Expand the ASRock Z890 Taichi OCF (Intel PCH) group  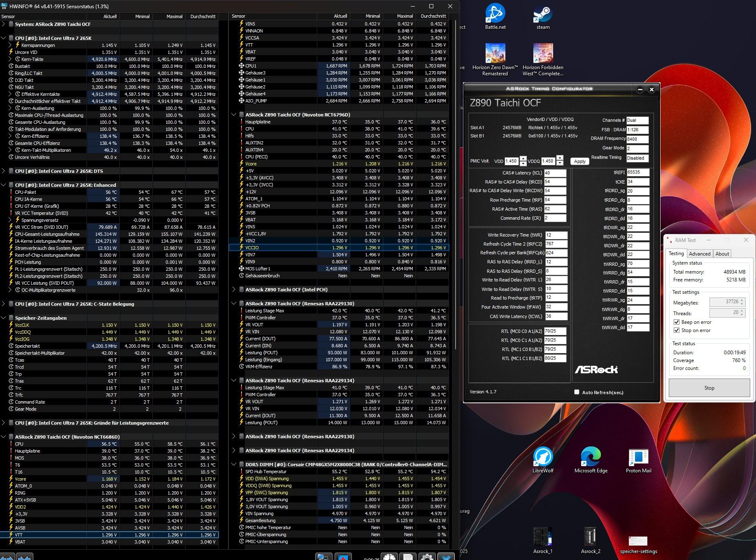234,290
